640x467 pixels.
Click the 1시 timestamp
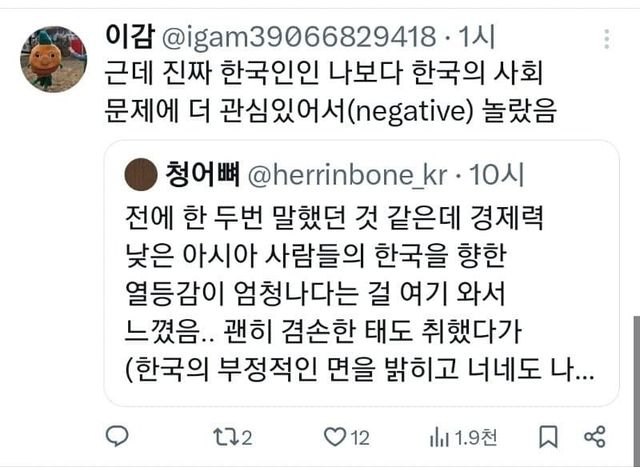477,37
